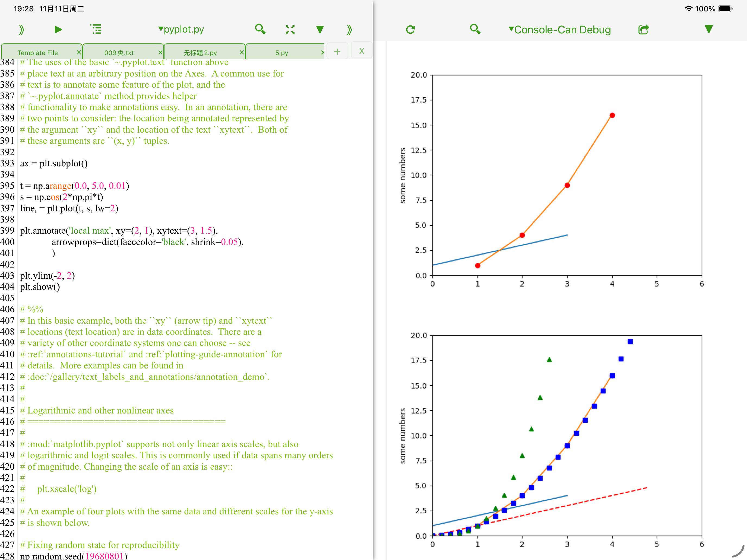Open the pyplot.py file dropdown
The width and height of the screenshot is (747, 560).
pos(181,30)
